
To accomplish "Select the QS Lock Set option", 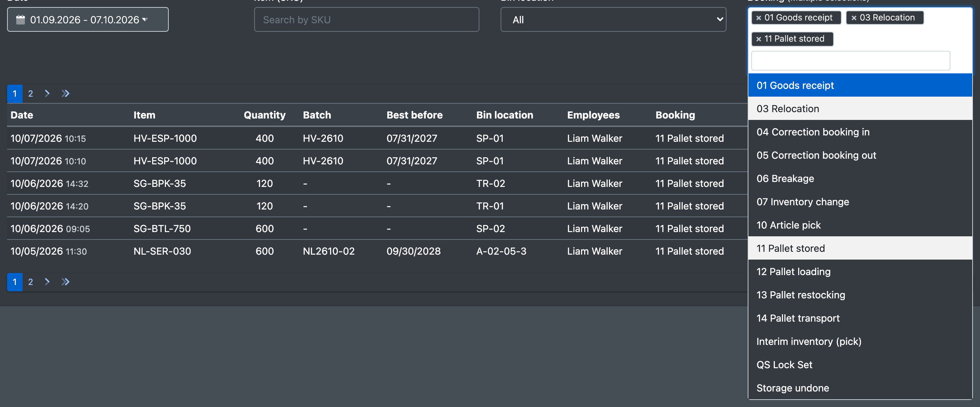I will (x=860, y=364).
